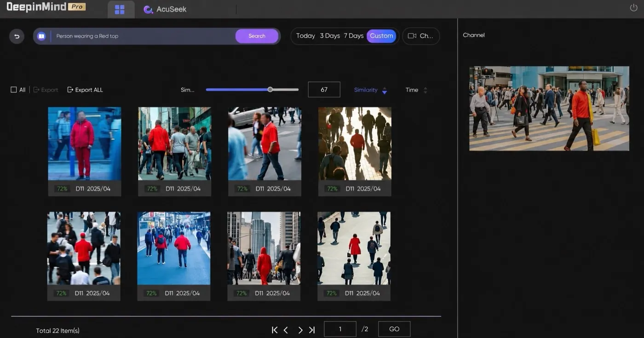This screenshot has height=338, width=644.
Task: Select the 7 Days time range
Action: pos(354,36)
